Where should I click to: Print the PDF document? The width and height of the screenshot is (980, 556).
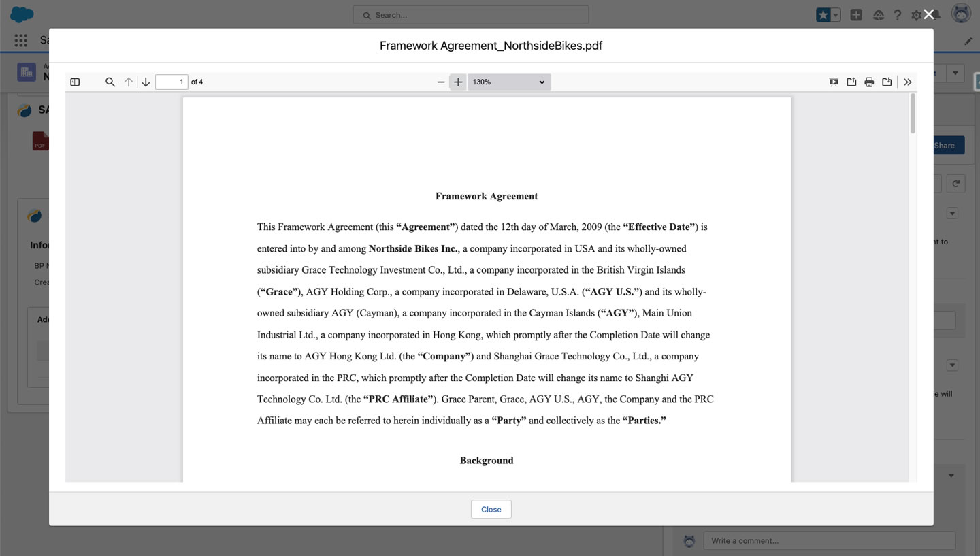tap(869, 82)
